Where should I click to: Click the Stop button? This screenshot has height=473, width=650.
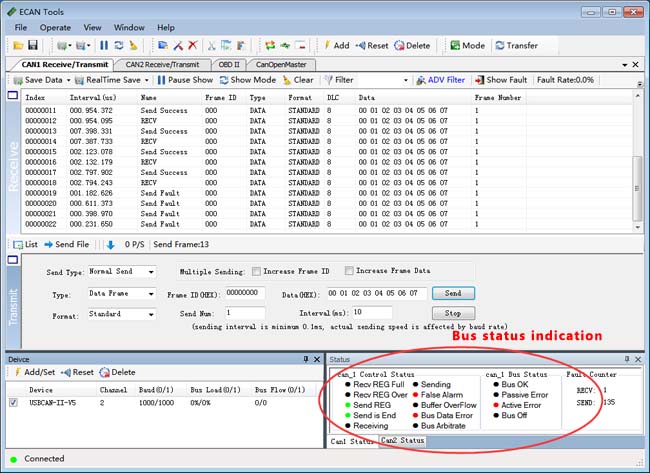[453, 313]
